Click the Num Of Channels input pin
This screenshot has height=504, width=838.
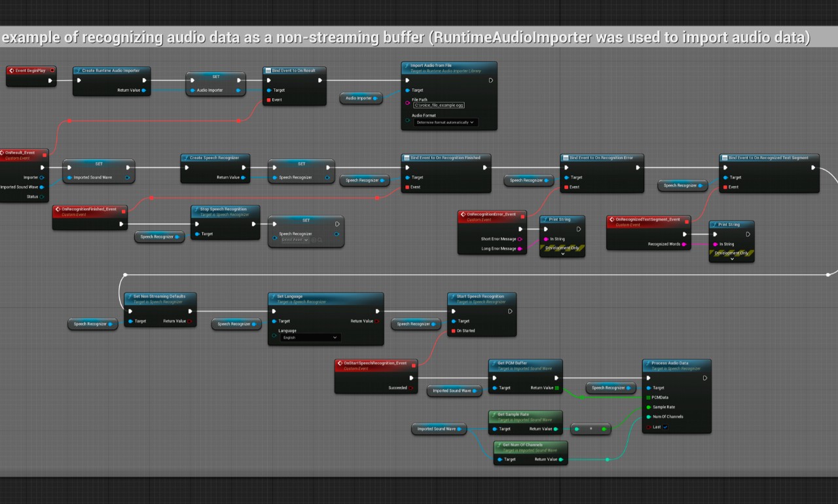tap(648, 417)
